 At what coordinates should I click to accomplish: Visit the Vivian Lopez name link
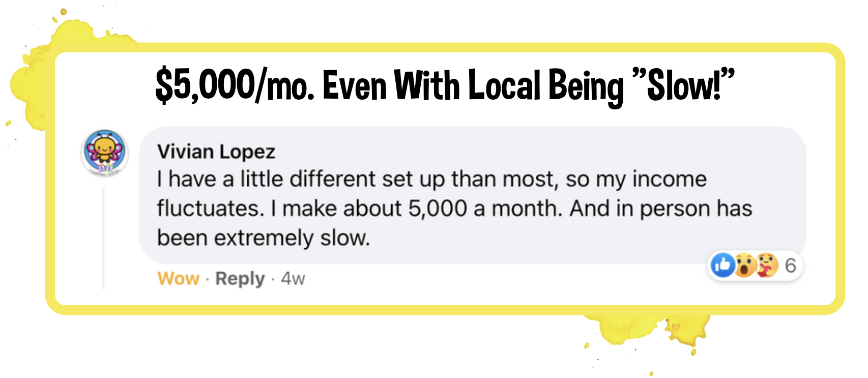[x=216, y=152]
